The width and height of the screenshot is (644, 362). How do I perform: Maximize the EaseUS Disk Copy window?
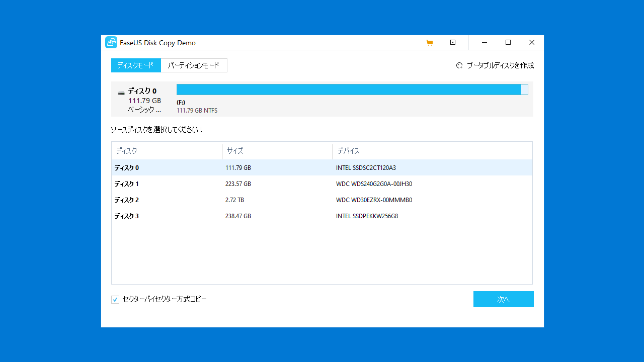click(508, 43)
